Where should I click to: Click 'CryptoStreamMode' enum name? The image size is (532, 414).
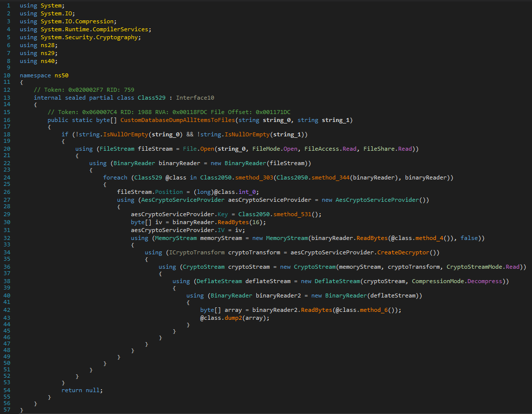coord(474,267)
